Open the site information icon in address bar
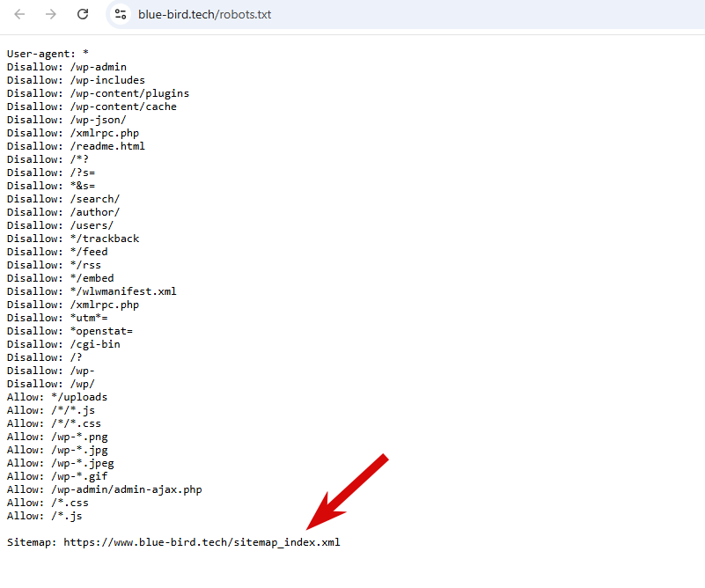Viewport: 705px width, 588px height. click(x=120, y=14)
